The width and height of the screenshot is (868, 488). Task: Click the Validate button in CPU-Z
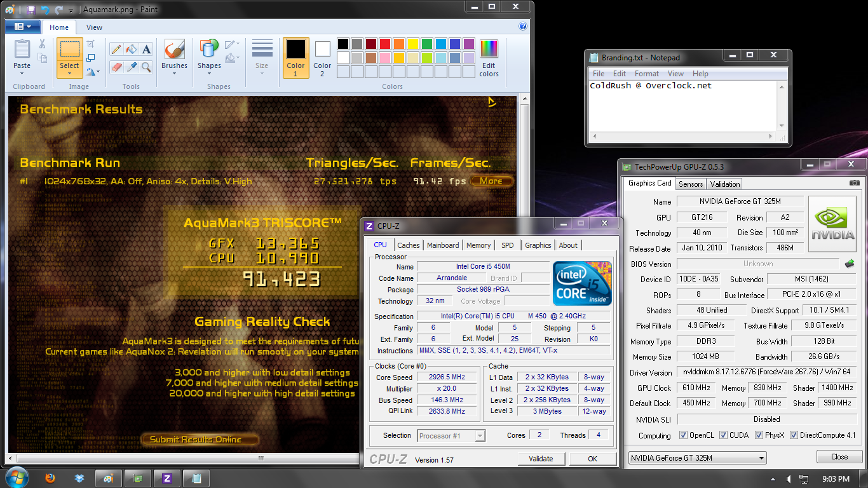pos(541,459)
